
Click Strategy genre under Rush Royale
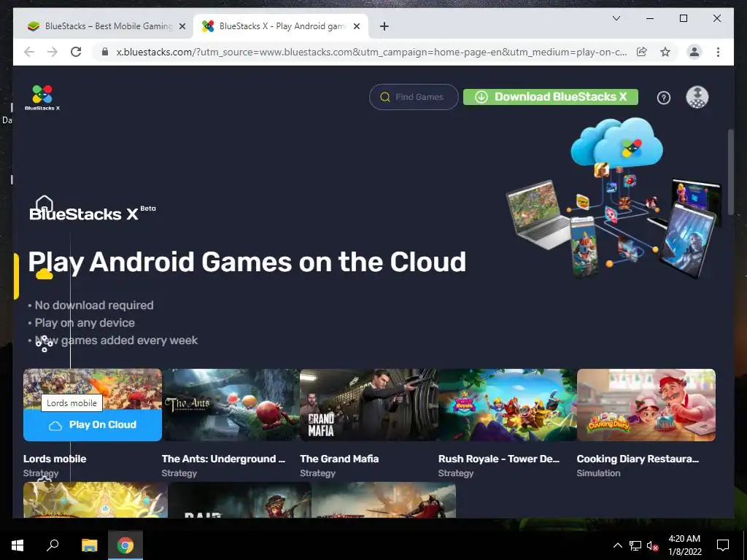456,473
